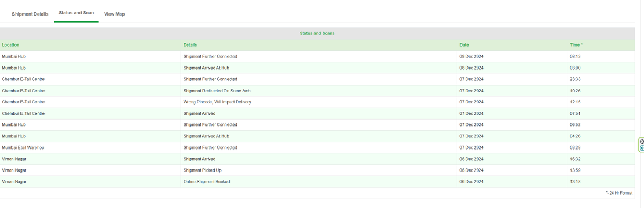Click Viman Nagar location in 16:32 row
This screenshot has width=644, height=208.
(14, 159)
